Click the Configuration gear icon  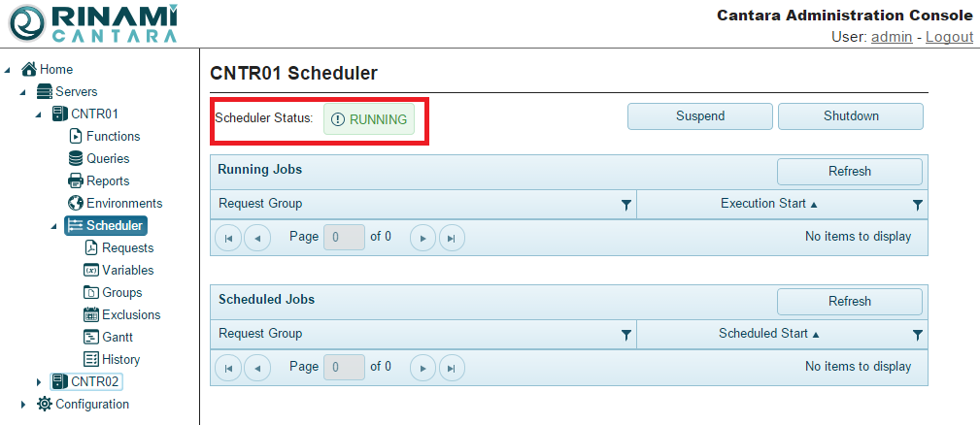pos(45,405)
